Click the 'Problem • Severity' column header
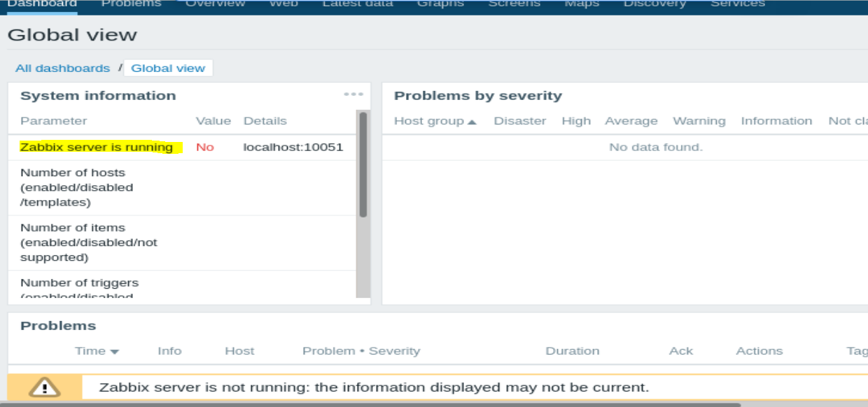 point(361,351)
